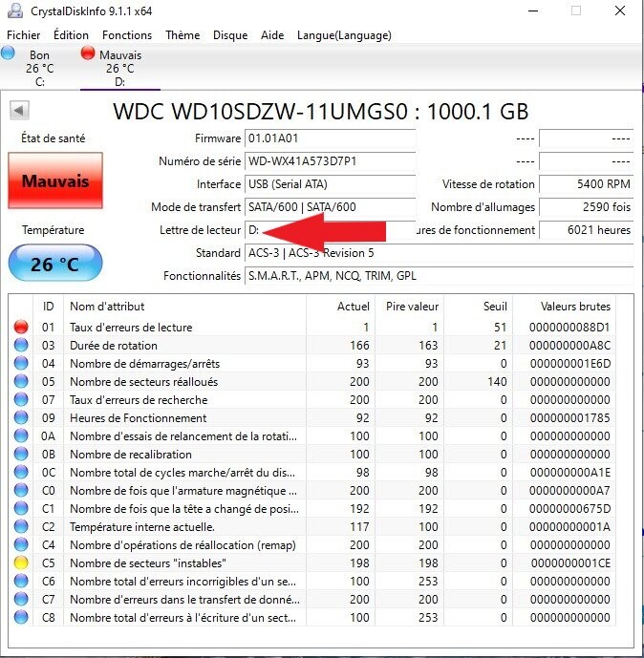Click the Nom d'attribut column header
644x658 pixels.
[184, 307]
